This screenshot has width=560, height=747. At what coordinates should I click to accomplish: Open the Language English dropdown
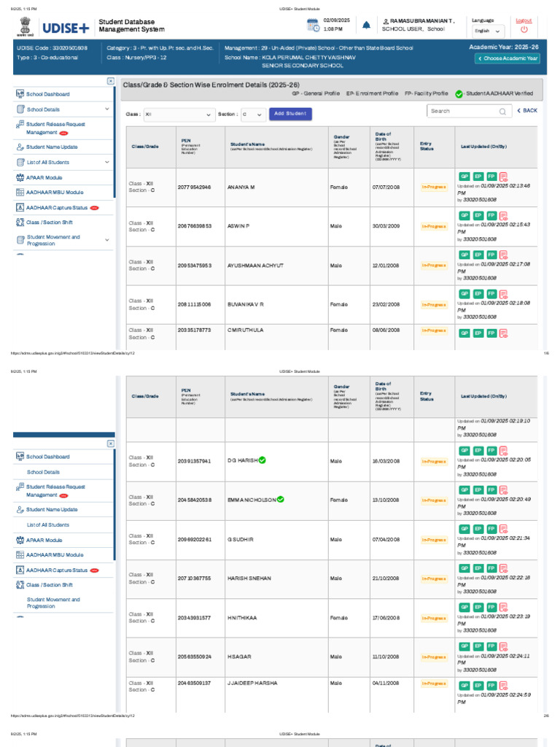(488, 31)
